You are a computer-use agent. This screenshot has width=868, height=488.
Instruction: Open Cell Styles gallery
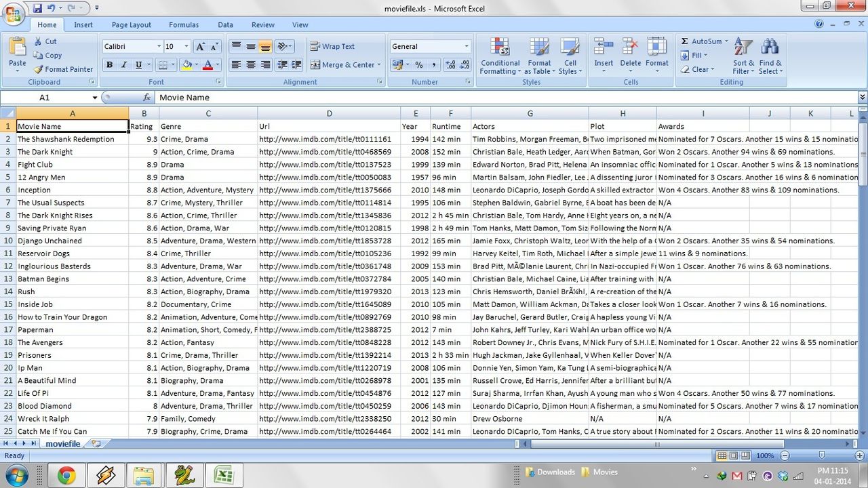570,56
